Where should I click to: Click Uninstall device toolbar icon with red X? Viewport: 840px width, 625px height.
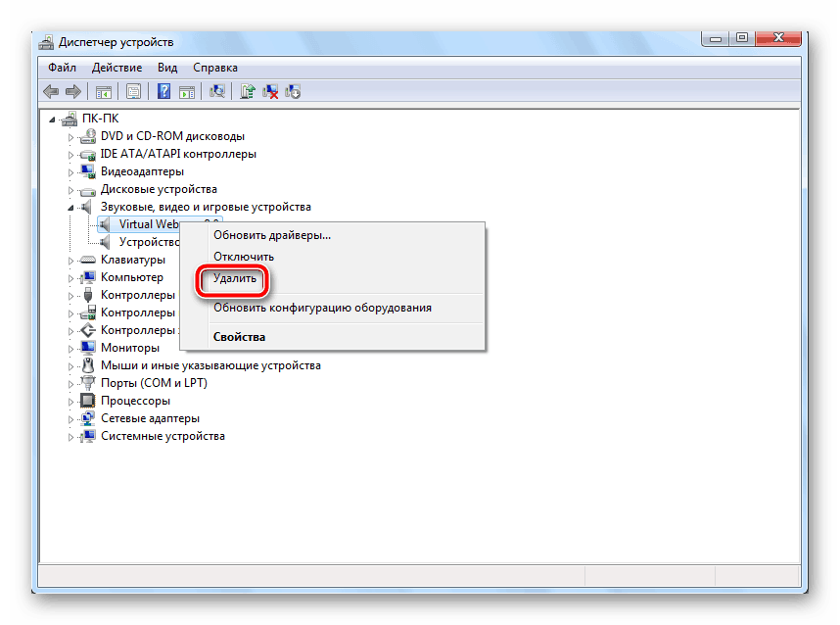point(270,92)
